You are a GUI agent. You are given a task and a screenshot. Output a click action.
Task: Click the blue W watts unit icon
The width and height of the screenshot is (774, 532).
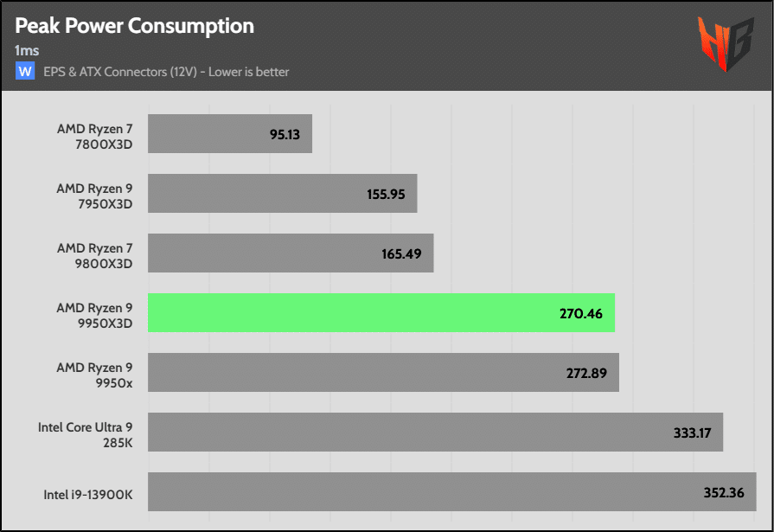tap(26, 72)
